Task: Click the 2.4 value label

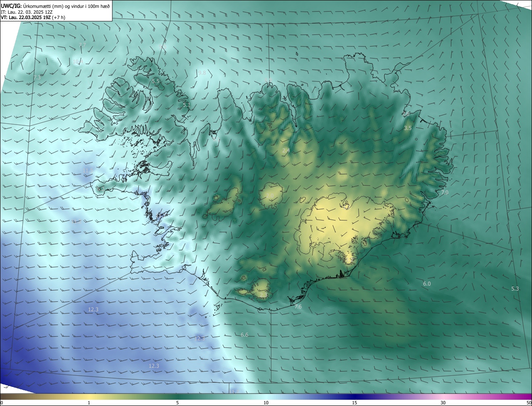Action: pos(286,151)
